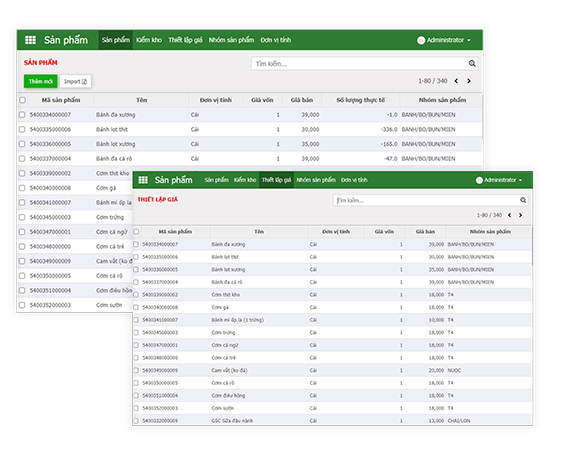570x458 pixels.
Task: Check row 5400340000008 in back window
Action: pos(22,188)
